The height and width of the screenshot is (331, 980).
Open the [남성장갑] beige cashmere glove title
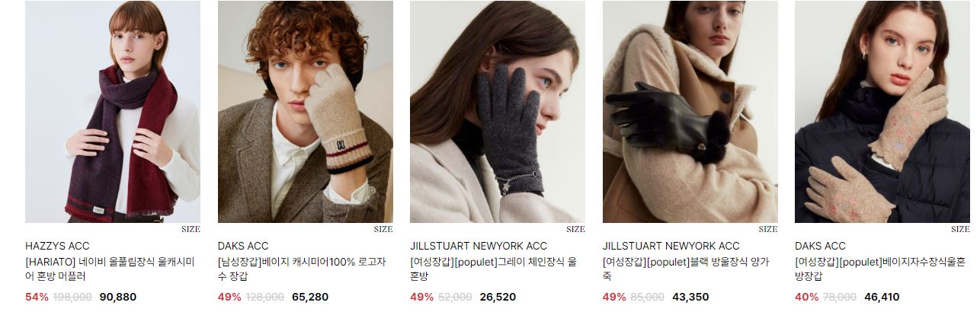tap(303, 269)
